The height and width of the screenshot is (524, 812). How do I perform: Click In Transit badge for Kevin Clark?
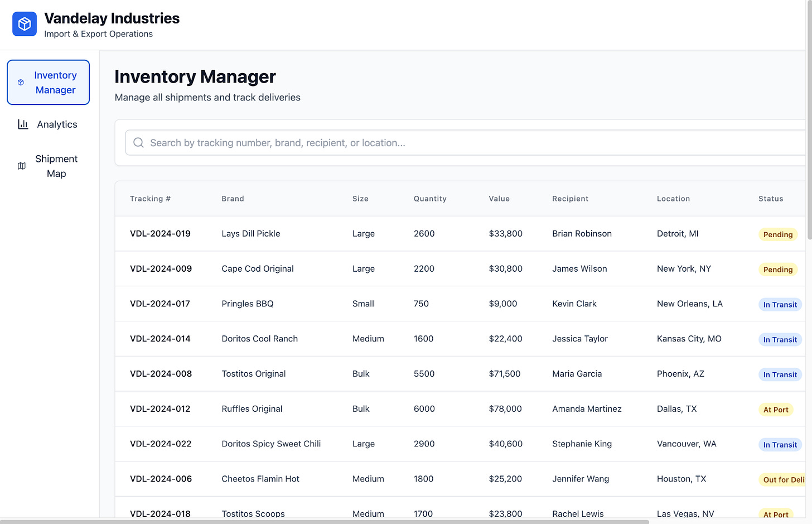[x=780, y=305]
